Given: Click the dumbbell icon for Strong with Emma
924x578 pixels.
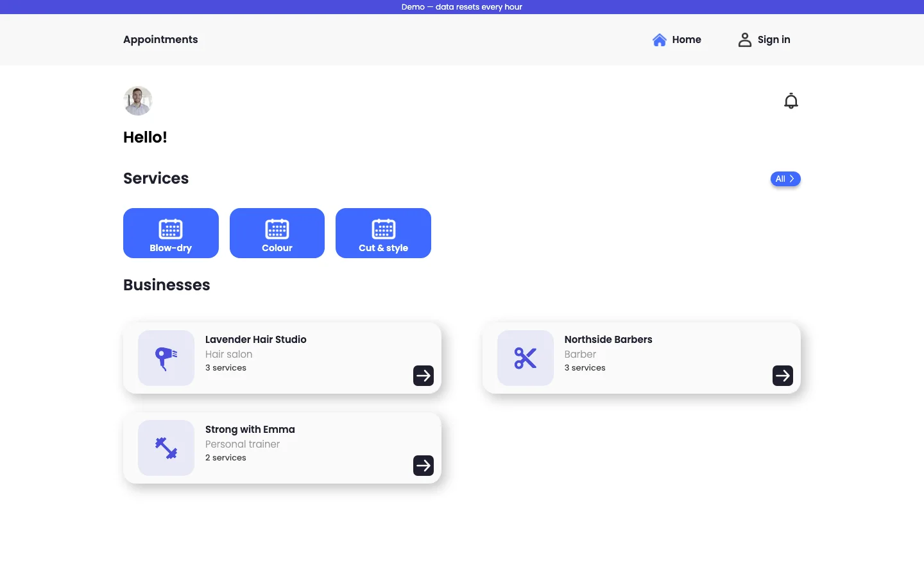Looking at the screenshot, I should coord(166,448).
